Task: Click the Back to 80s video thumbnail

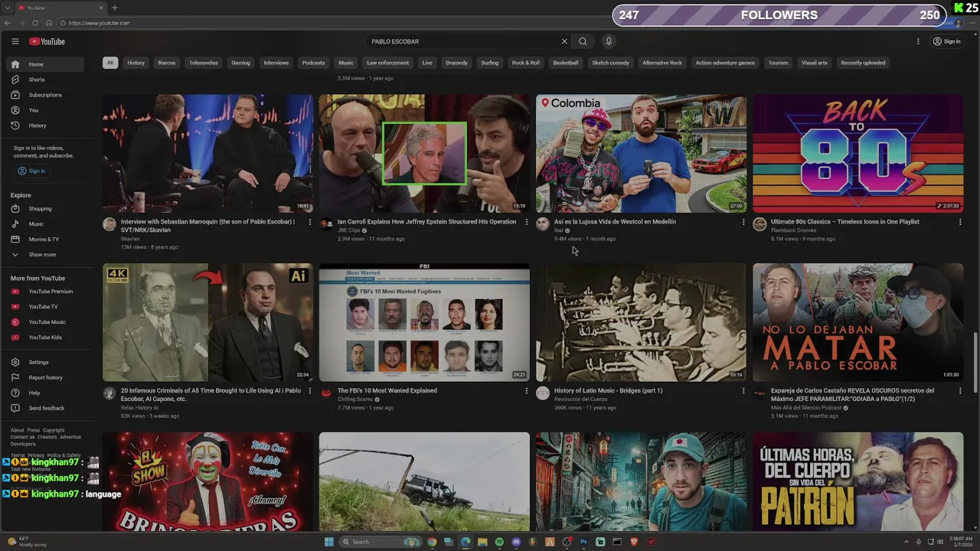Action: tap(858, 154)
